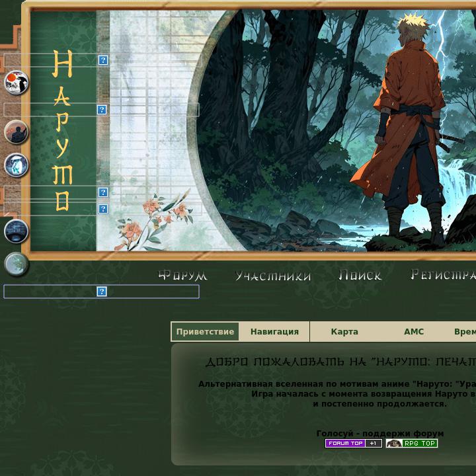Open the Поиск search page
The image size is (476, 476).
coord(360,275)
